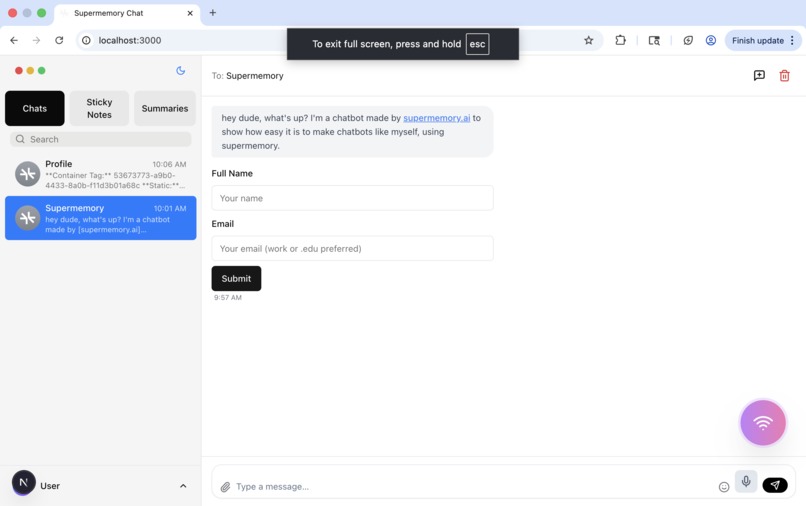
Task: Click the Supermemory chat avatar icon
Action: (x=27, y=218)
